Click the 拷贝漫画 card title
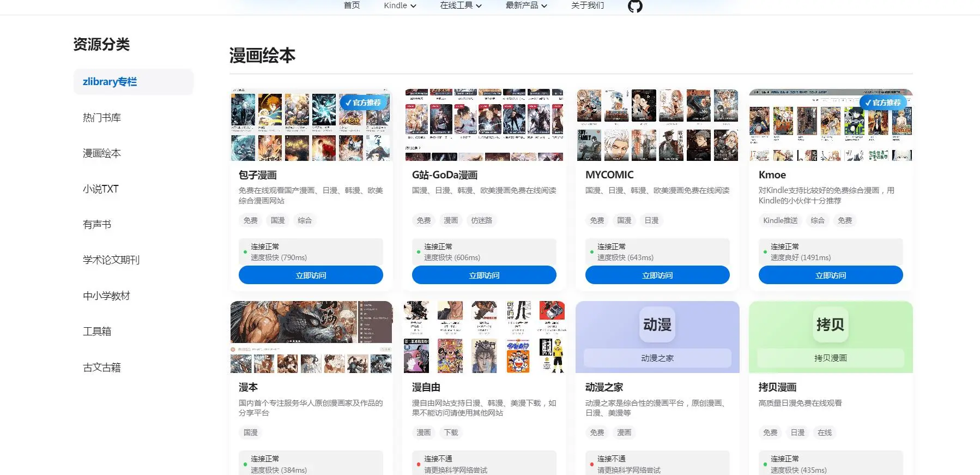This screenshot has width=980, height=475. click(777, 387)
